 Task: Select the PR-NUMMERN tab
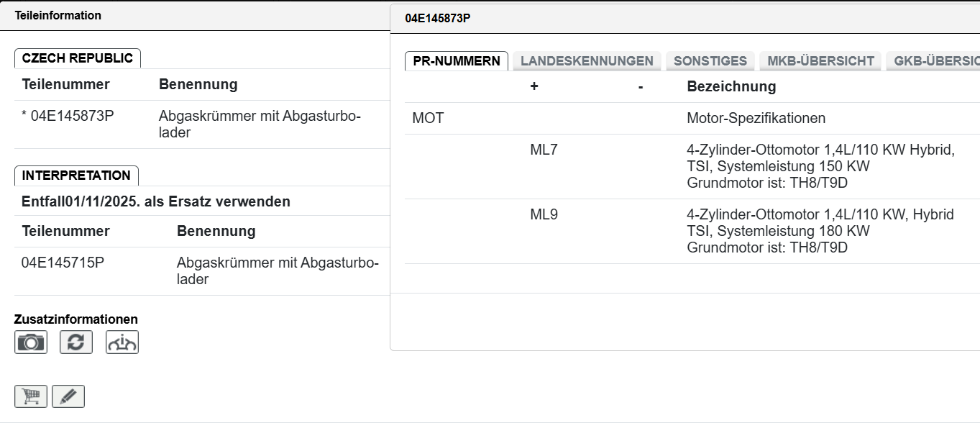(457, 61)
